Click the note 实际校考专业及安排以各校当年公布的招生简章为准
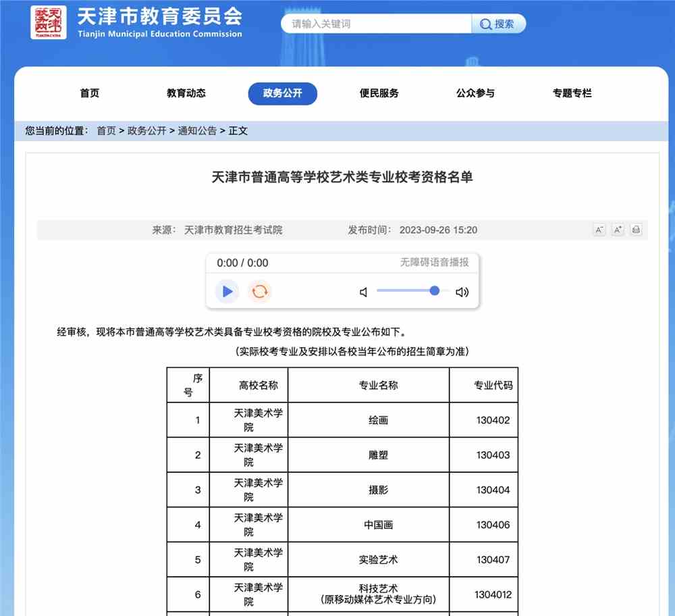 (x=352, y=351)
